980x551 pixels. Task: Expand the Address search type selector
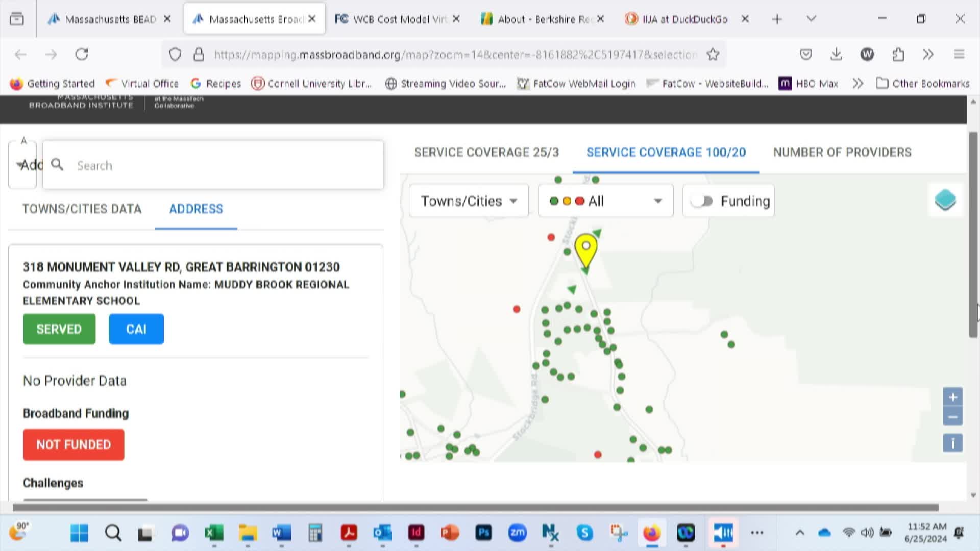(22, 165)
